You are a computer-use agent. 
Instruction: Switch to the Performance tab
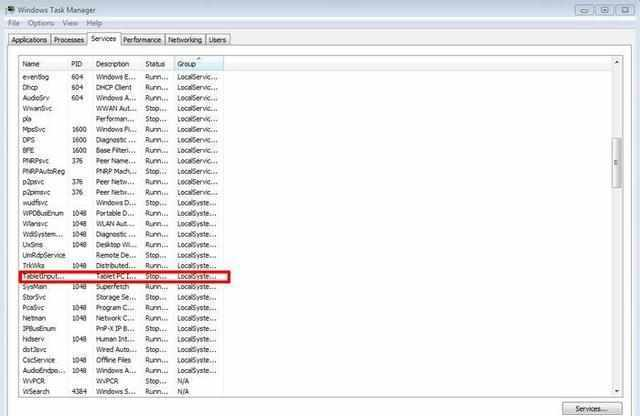(142, 40)
